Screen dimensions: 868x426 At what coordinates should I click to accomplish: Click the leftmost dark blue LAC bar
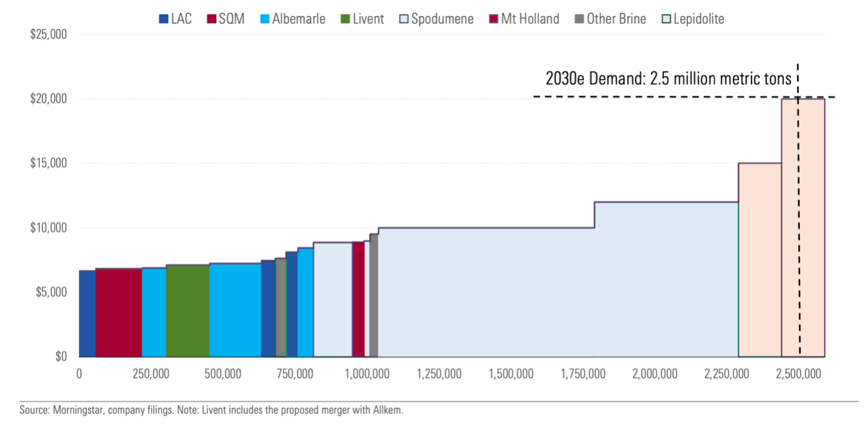[x=87, y=314]
